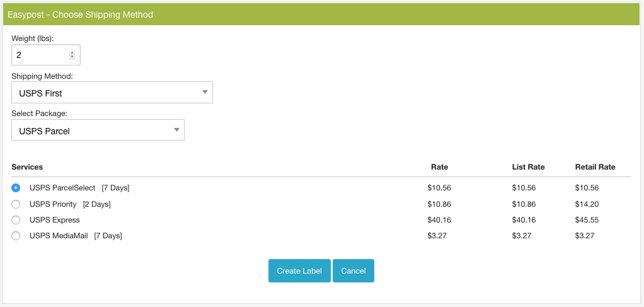The width and height of the screenshot is (644, 307).
Task: Choose USPS Express radio option
Action: pos(16,220)
